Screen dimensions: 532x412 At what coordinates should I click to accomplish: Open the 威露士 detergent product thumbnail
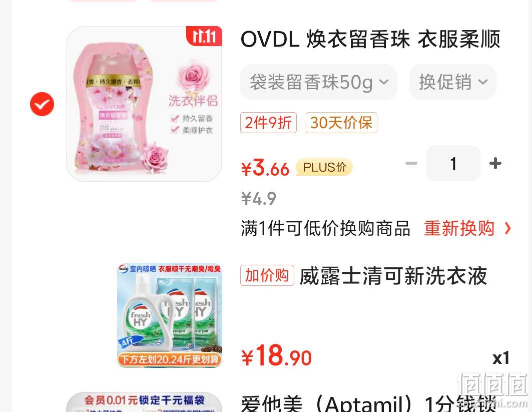(x=170, y=315)
